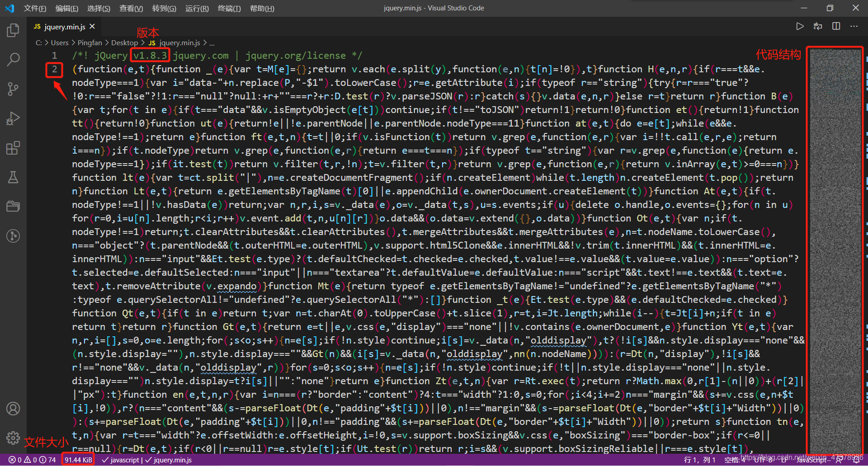Click the jquery.min.js status bar item

pyautogui.click(x=169, y=460)
